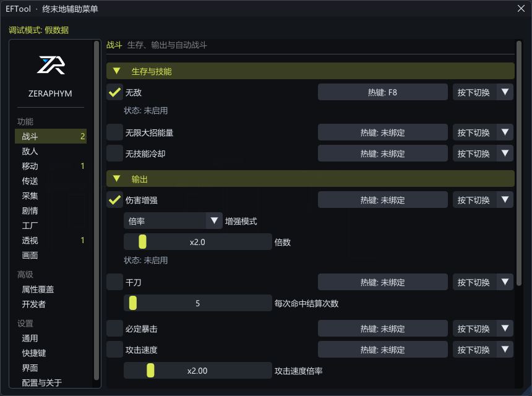Viewport: 532px width, 396px height.
Task: Open the 增强模式 倍率 dropdown
Action: [173, 221]
